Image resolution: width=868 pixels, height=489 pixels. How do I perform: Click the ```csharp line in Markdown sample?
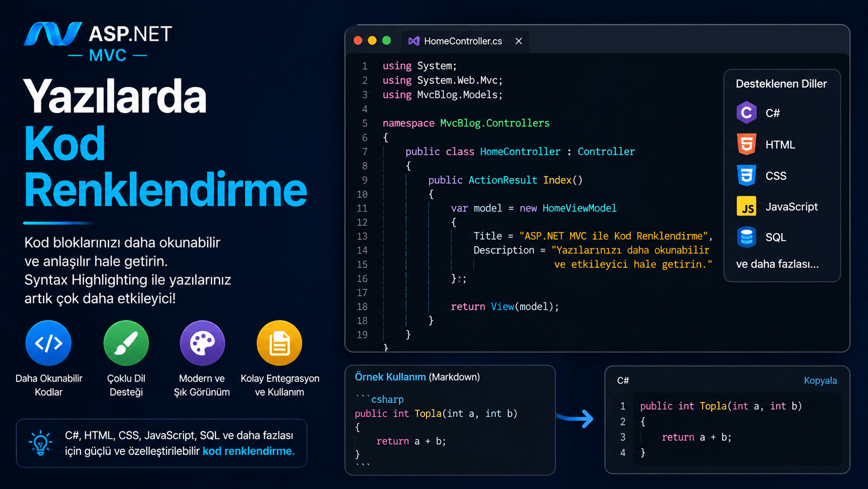tap(379, 399)
